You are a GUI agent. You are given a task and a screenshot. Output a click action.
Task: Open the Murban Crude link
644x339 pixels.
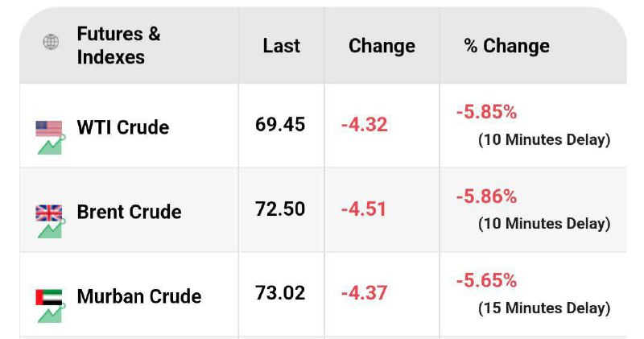click(x=138, y=296)
